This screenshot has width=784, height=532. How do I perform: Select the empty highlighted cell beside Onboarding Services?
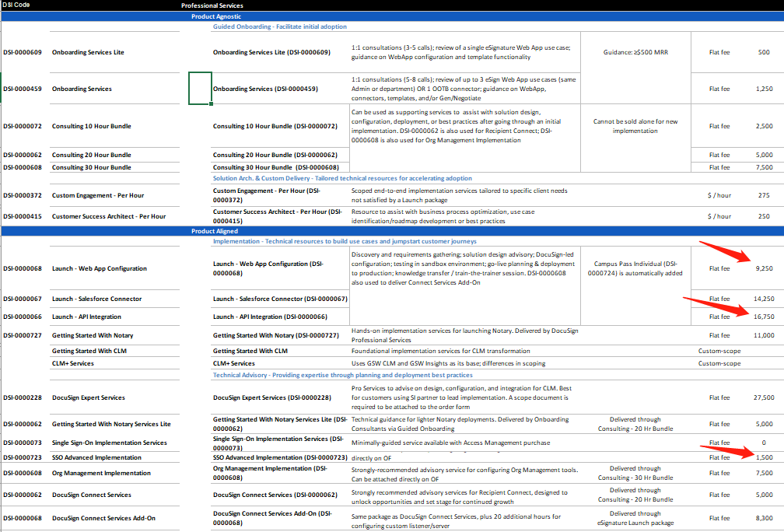200,89
